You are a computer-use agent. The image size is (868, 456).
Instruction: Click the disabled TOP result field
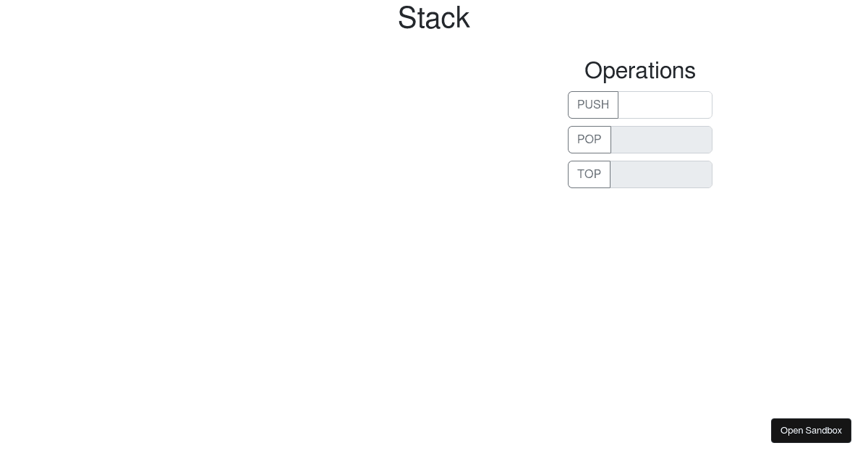coord(661,174)
